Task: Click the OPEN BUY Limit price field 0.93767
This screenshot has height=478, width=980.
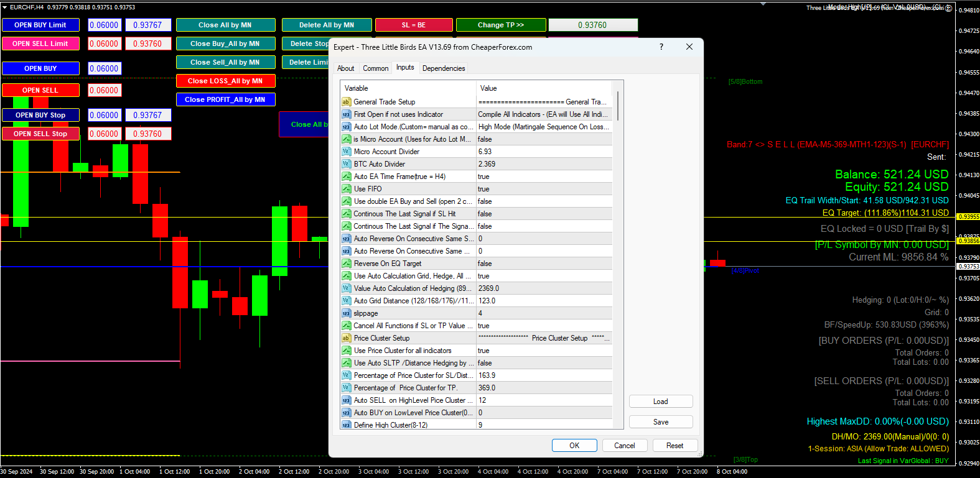Action: pyautogui.click(x=148, y=25)
